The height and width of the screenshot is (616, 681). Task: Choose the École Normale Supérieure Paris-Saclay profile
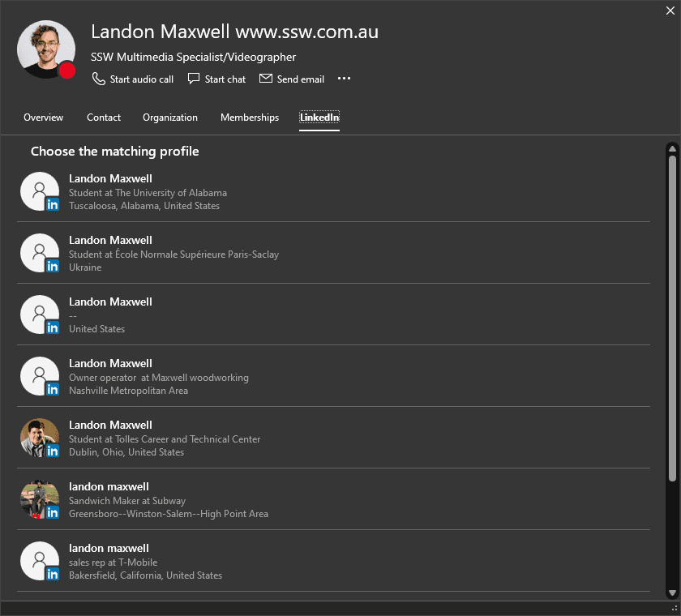tap(173, 254)
